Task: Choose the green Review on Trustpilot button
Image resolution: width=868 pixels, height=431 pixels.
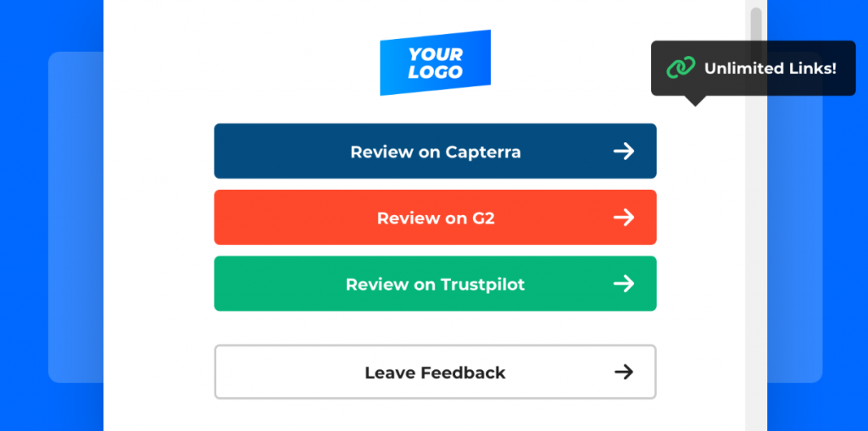Action: (435, 284)
